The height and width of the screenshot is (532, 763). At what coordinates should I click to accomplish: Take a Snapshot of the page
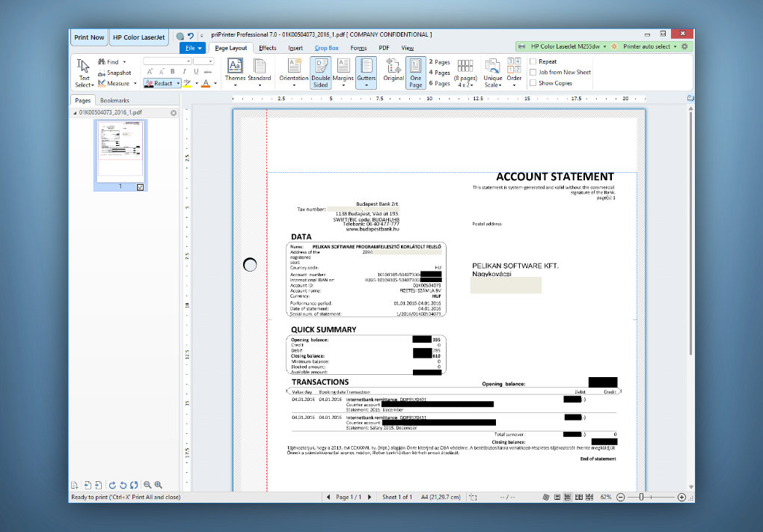coord(114,73)
